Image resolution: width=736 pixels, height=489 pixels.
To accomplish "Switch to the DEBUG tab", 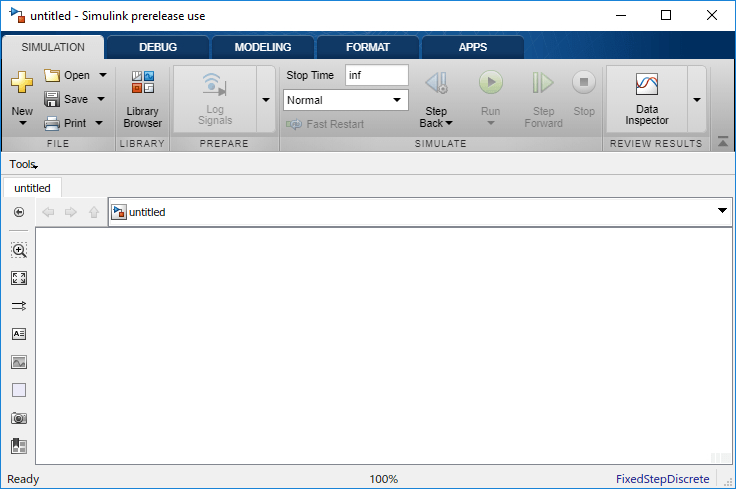I will click(x=158, y=47).
